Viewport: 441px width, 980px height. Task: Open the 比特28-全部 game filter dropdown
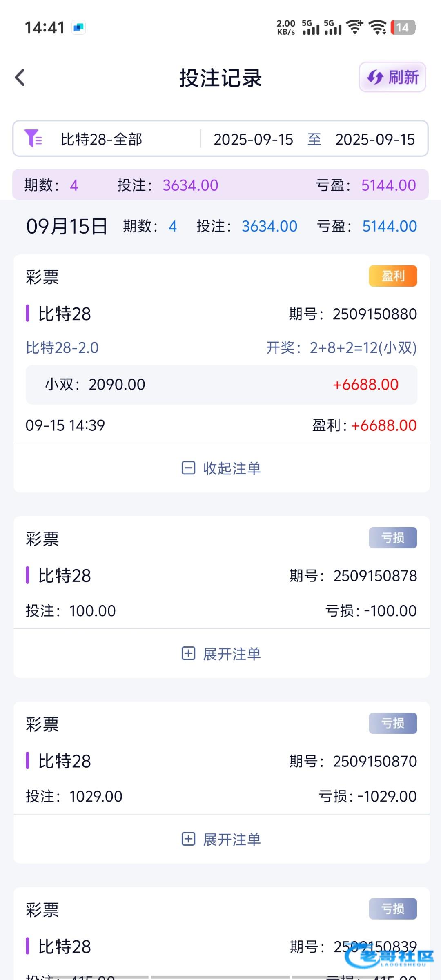101,139
